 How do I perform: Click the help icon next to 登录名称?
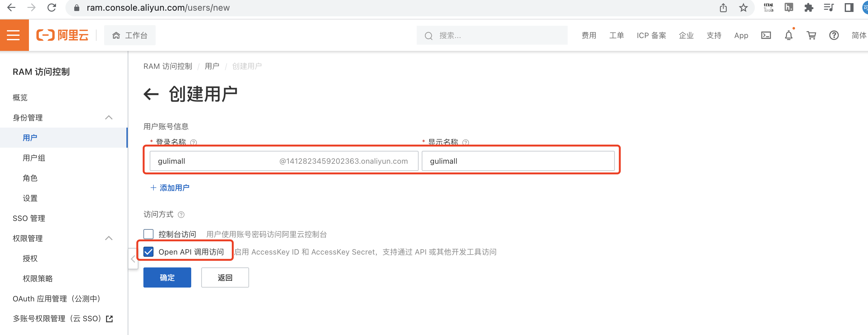click(193, 142)
